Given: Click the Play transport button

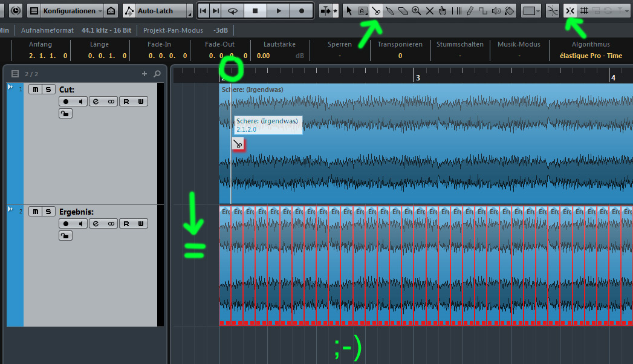Looking at the screenshot, I should click(279, 11).
